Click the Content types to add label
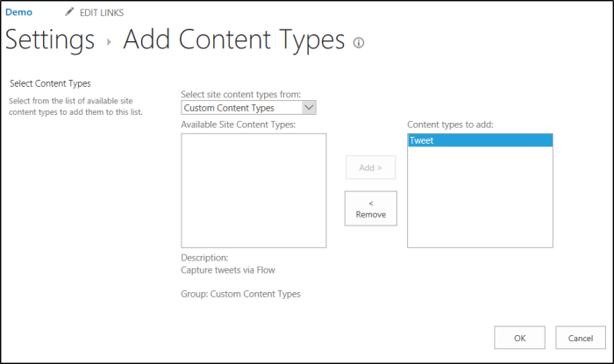The height and width of the screenshot is (364, 614). [451, 125]
